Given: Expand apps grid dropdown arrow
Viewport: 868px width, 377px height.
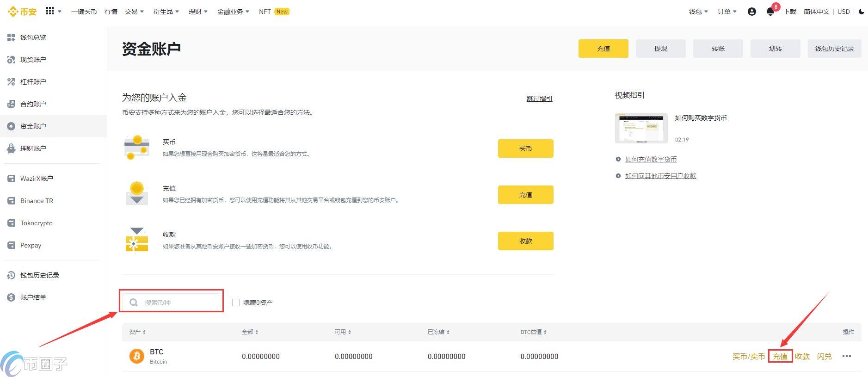Looking at the screenshot, I should (x=60, y=12).
